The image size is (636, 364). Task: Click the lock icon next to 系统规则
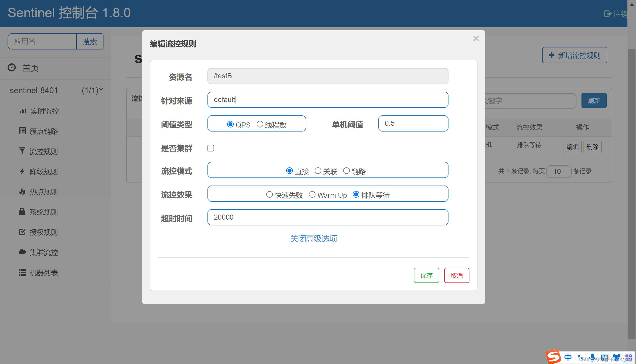(x=22, y=212)
